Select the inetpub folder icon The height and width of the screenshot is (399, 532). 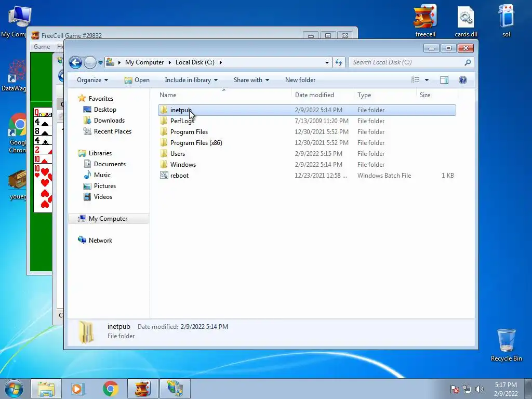[x=164, y=110]
